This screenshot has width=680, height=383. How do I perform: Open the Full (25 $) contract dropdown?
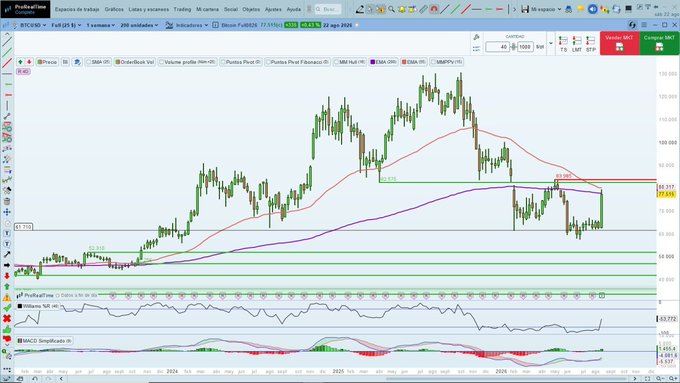tap(66, 25)
